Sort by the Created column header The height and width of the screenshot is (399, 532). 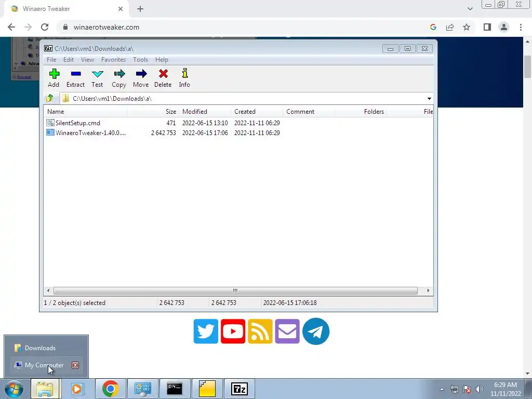pos(257,112)
